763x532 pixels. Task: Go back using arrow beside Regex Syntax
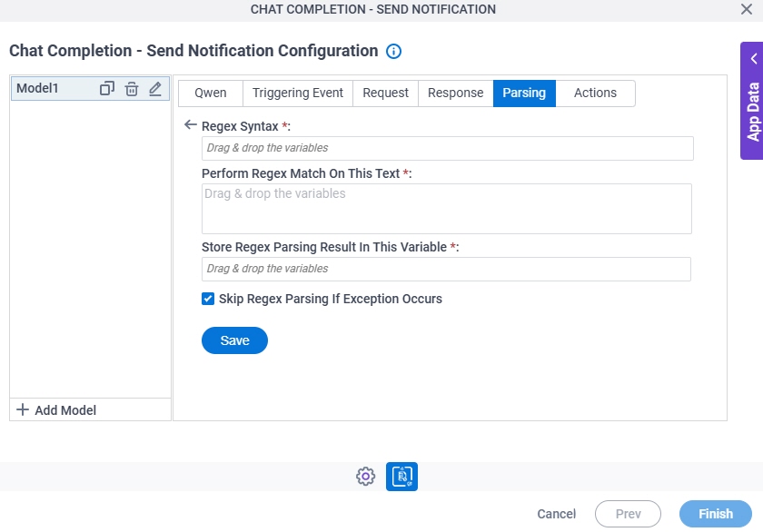coord(190,125)
